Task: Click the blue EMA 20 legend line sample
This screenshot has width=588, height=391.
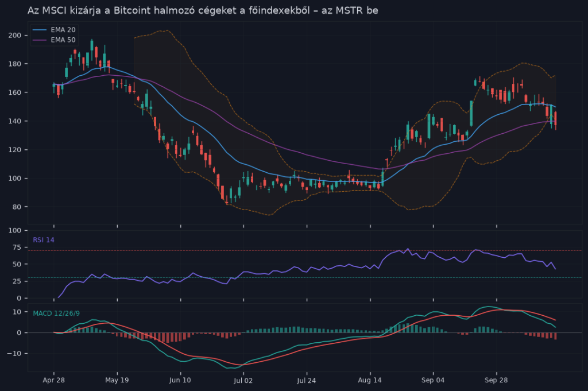Action: pos(40,30)
